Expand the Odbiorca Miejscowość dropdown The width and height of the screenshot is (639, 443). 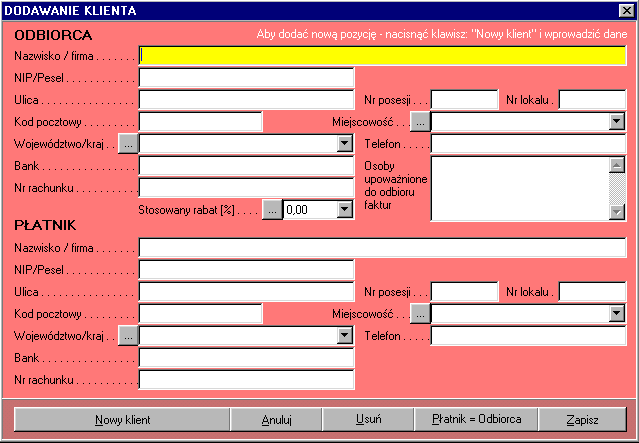coord(616,122)
